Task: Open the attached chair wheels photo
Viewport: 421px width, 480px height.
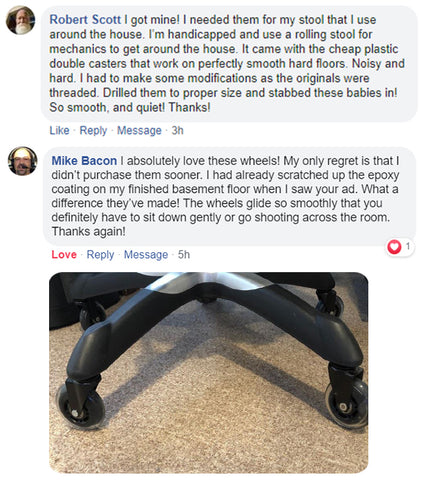Action: pos(209,373)
